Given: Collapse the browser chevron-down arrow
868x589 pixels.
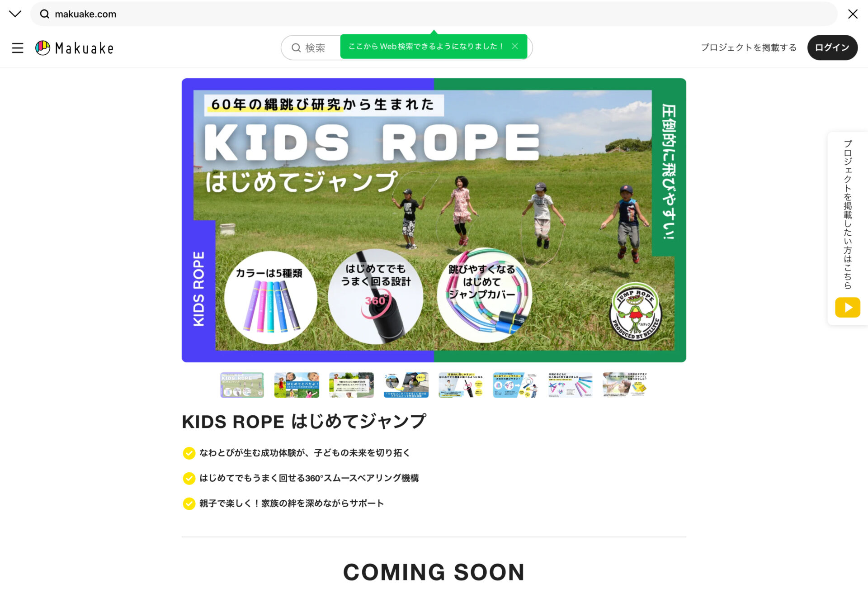Looking at the screenshot, I should pos(15,14).
